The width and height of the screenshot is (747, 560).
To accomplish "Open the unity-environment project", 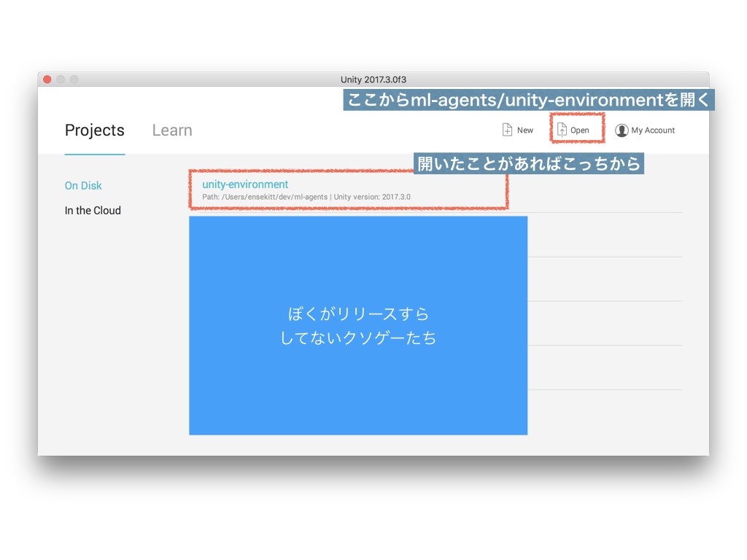I will [x=245, y=184].
